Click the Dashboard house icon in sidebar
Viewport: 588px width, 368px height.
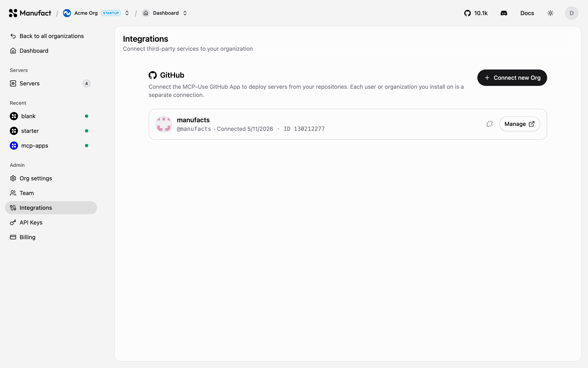(x=13, y=51)
